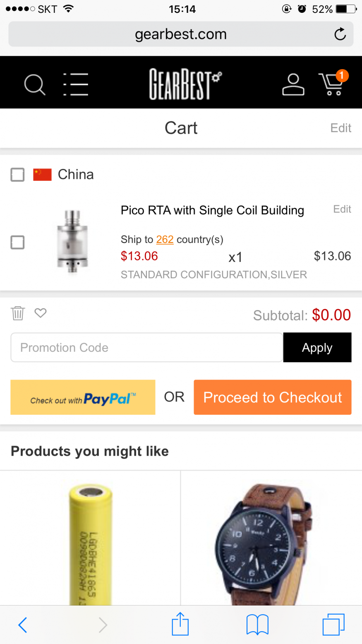Viewport: 362px width, 644px height.
Task: Go back to previous page
Action: [23, 625]
